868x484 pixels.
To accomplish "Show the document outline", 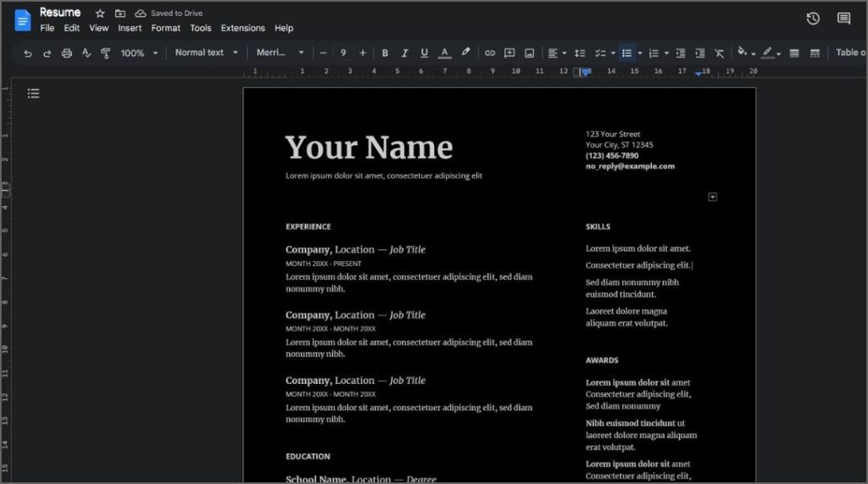I will click(33, 93).
